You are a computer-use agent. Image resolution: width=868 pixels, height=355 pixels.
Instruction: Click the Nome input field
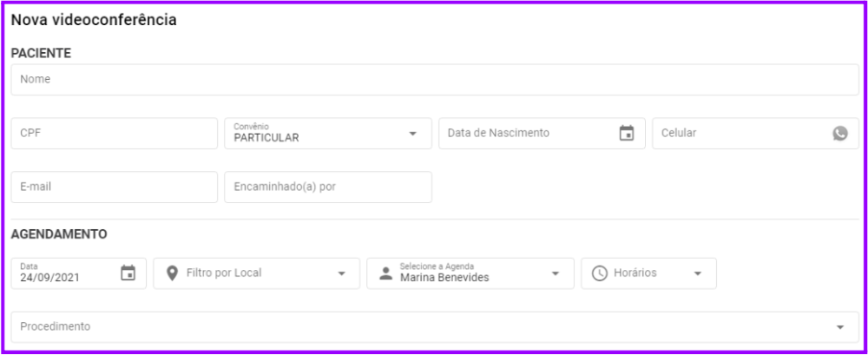coord(434,80)
